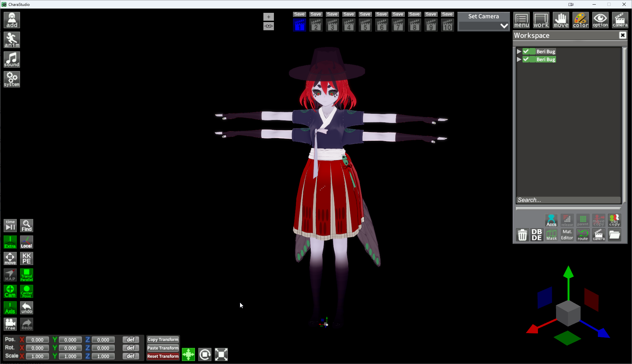632x364 pixels.
Task: Open the add menu
Action: [12, 20]
